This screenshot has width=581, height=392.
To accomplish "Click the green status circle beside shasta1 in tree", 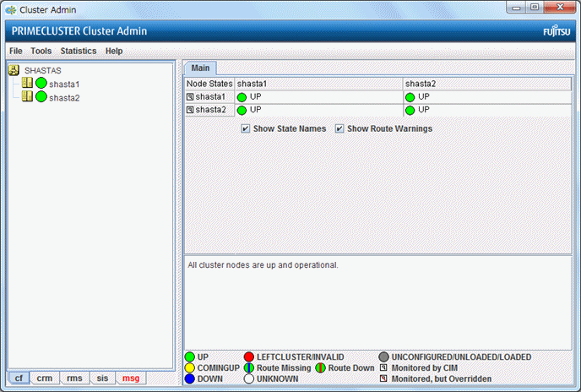I will click(x=41, y=84).
